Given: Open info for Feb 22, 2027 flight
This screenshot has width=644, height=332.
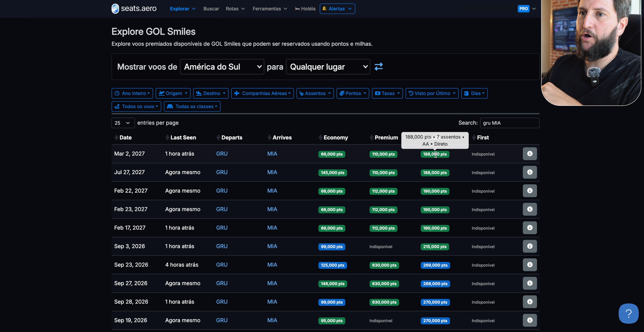Looking at the screenshot, I should pyautogui.click(x=530, y=191).
